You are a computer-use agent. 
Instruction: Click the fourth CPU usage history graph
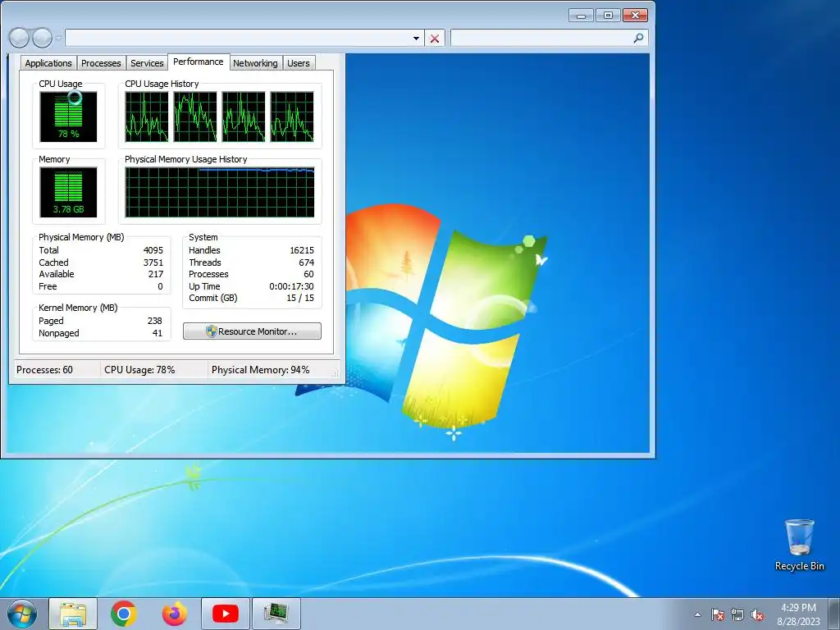[x=292, y=116]
